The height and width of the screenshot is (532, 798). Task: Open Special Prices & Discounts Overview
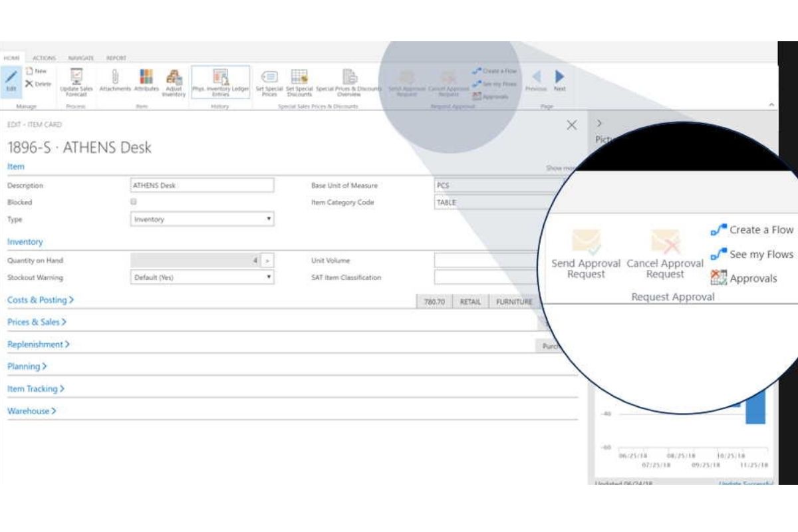coord(348,82)
